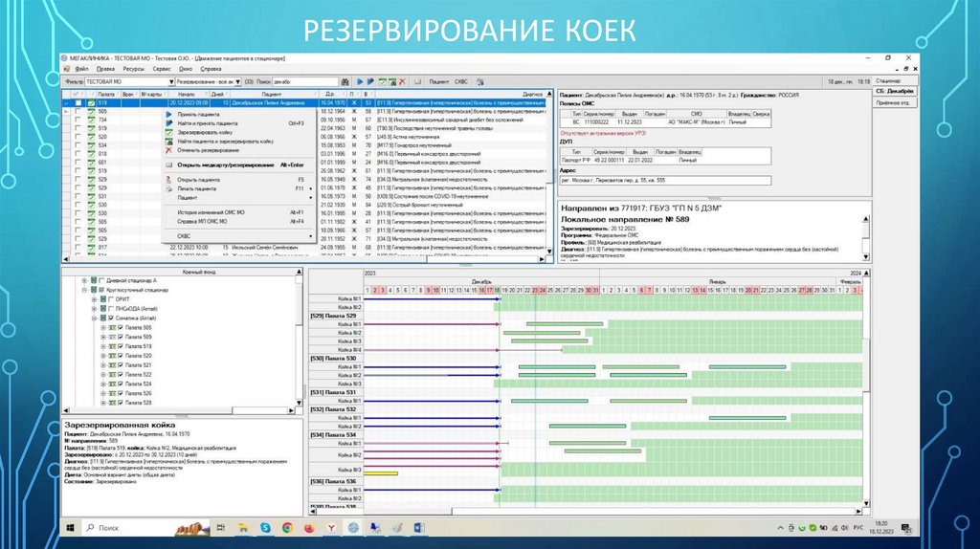
Task: Collapse the Круглосуточный стационар tree node
Action: coord(85,291)
